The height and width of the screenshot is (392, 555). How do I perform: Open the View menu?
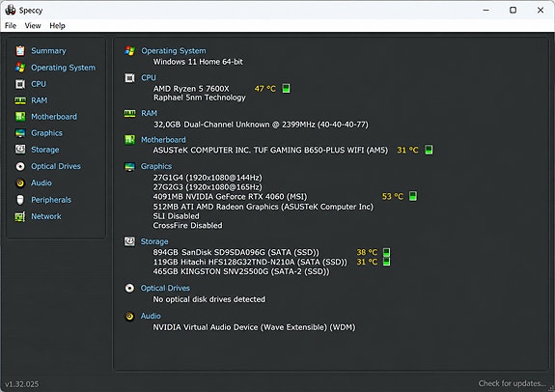33,25
